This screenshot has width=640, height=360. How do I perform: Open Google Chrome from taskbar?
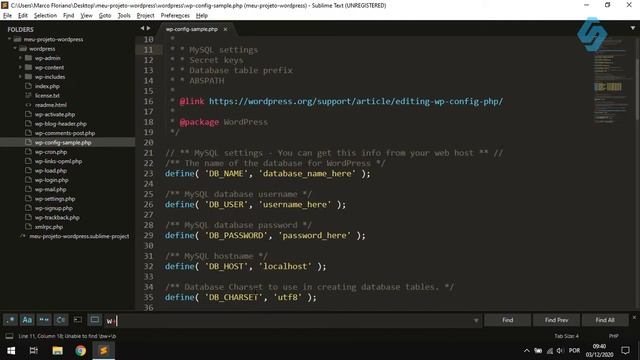coord(80,351)
